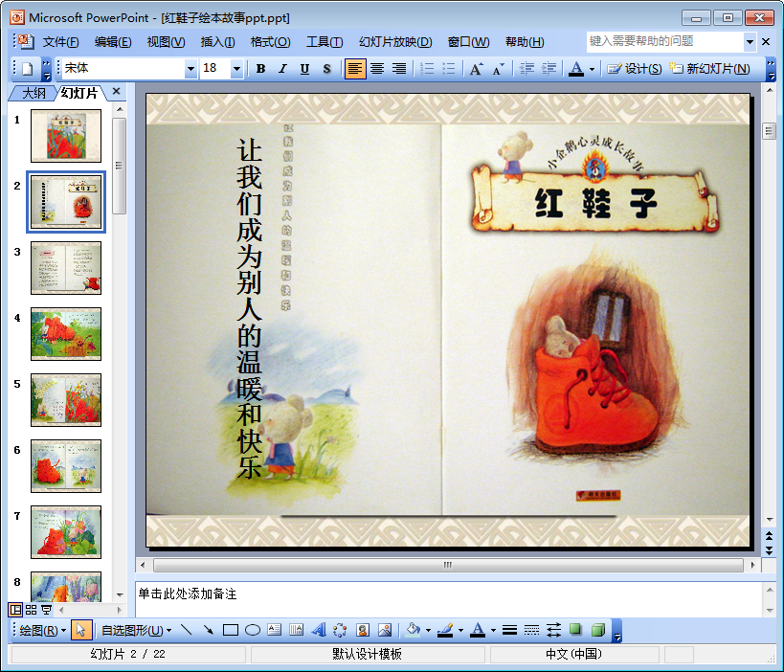The width and height of the screenshot is (784, 672).
Task: Start slide show from current slide
Action: pos(47,610)
